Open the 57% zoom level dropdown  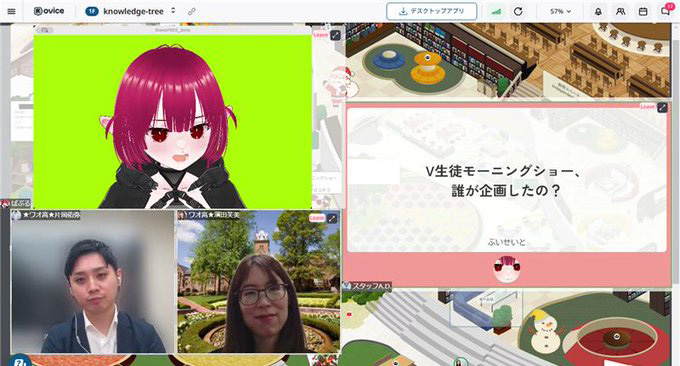561,11
